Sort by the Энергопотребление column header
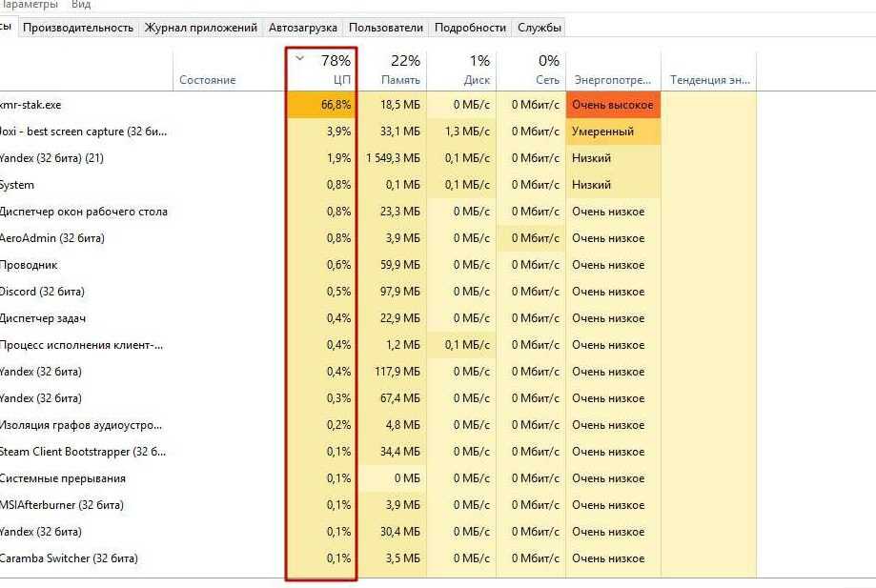 tap(612, 80)
